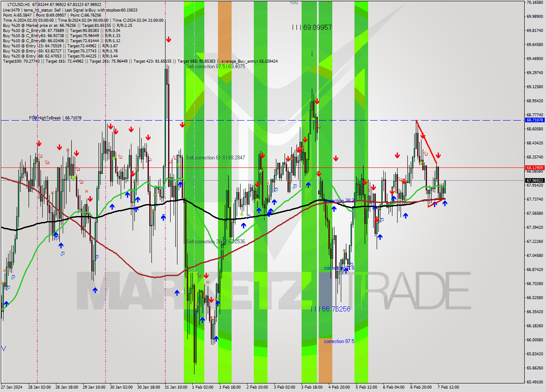
Task: Click the '2 Feb 10:00' time axis label
Action: [x=257, y=387]
